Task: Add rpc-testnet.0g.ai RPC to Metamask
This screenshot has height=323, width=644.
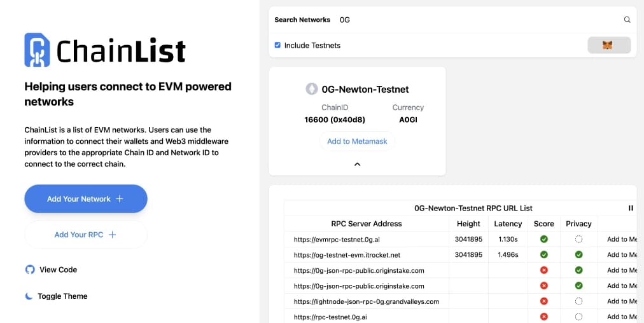Action: (622, 317)
